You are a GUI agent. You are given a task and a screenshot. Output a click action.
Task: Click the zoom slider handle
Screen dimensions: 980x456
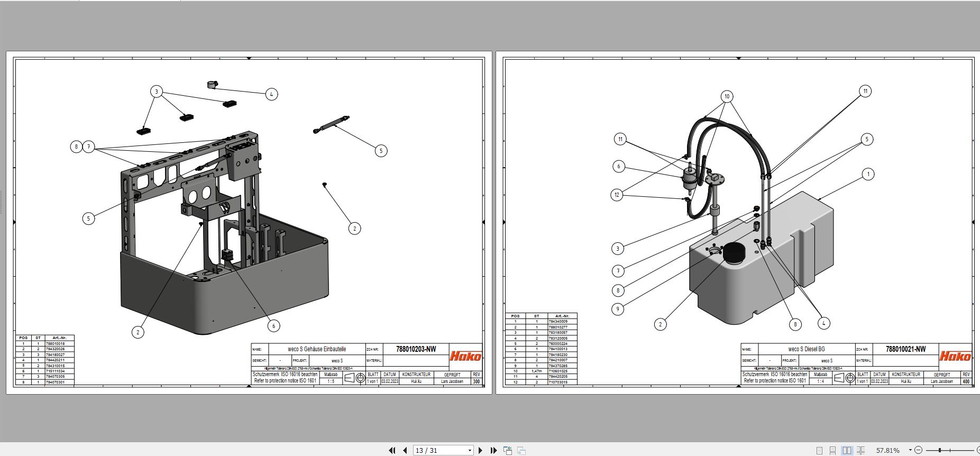(x=940, y=450)
